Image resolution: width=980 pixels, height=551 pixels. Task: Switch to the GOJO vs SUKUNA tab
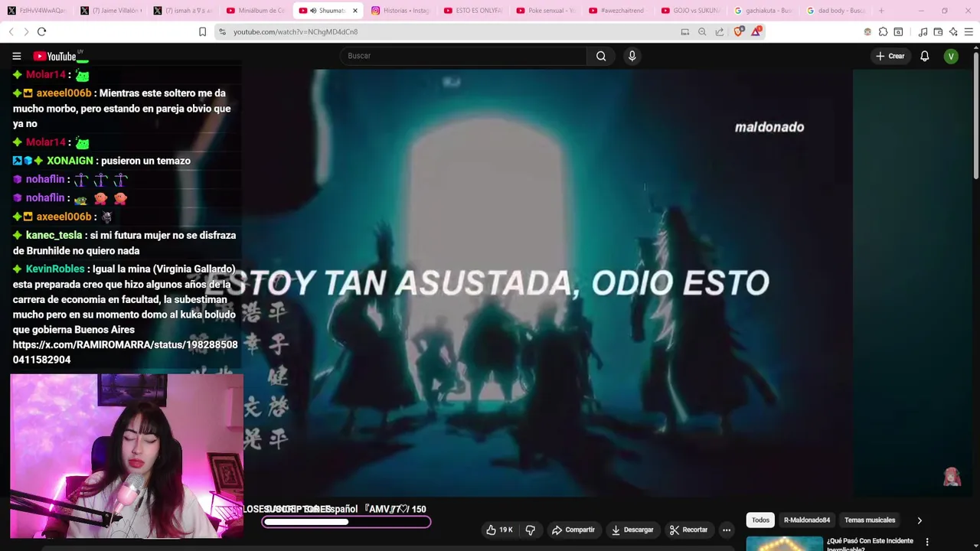click(691, 11)
